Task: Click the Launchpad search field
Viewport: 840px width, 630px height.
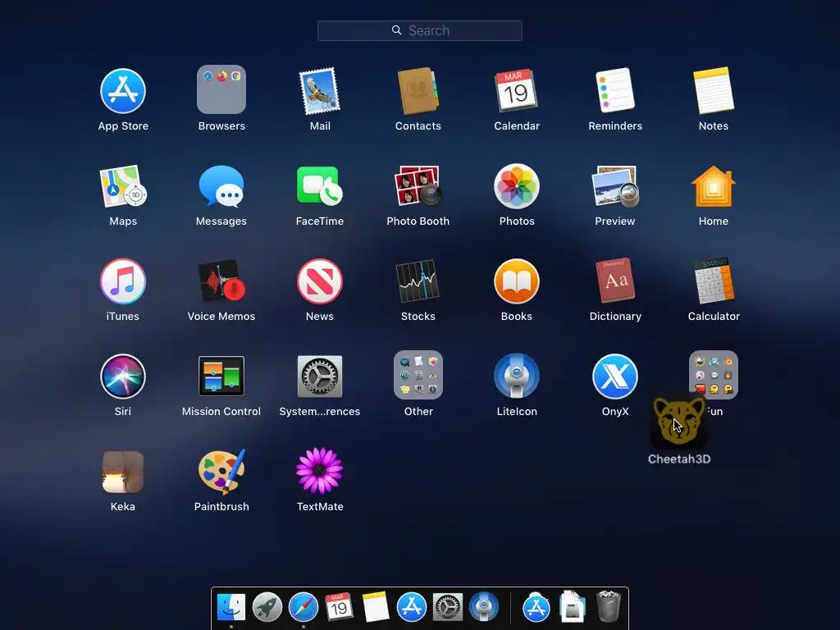Action: [420, 30]
